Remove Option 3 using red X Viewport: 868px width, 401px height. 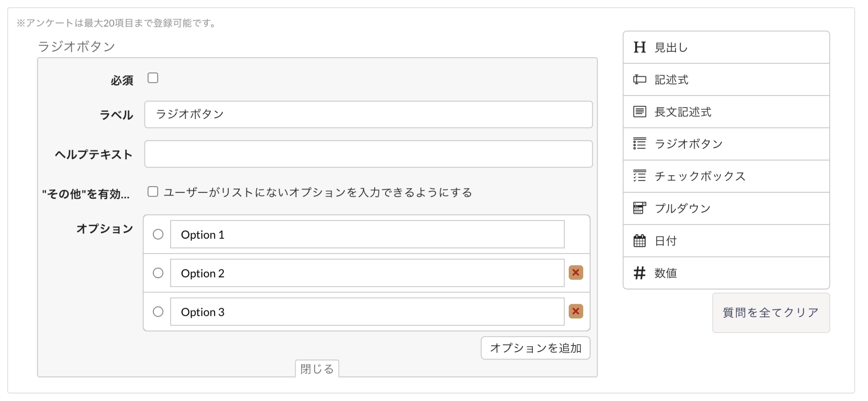tap(576, 311)
